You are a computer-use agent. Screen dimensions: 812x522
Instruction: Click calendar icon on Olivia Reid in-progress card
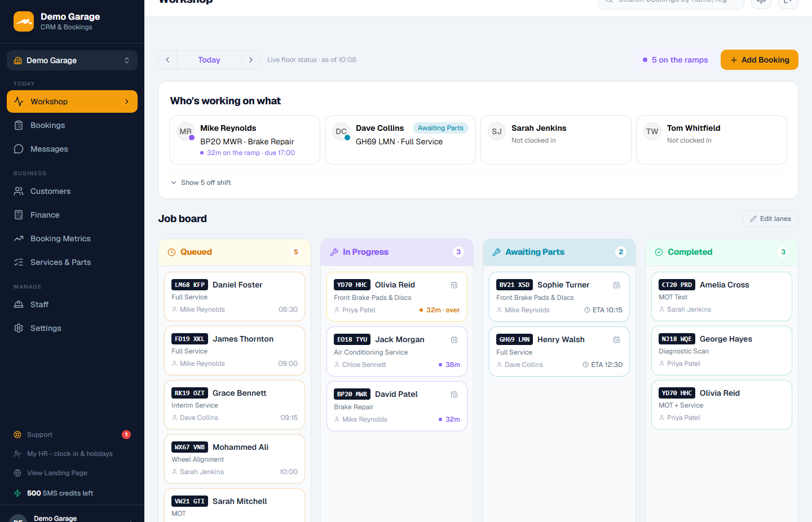pos(454,285)
